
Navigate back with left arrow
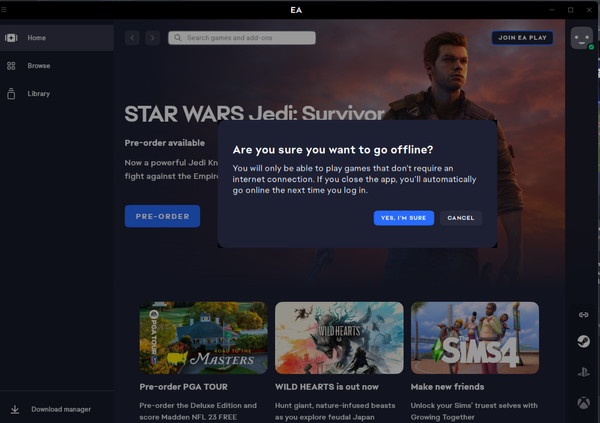(x=132, y=38)
